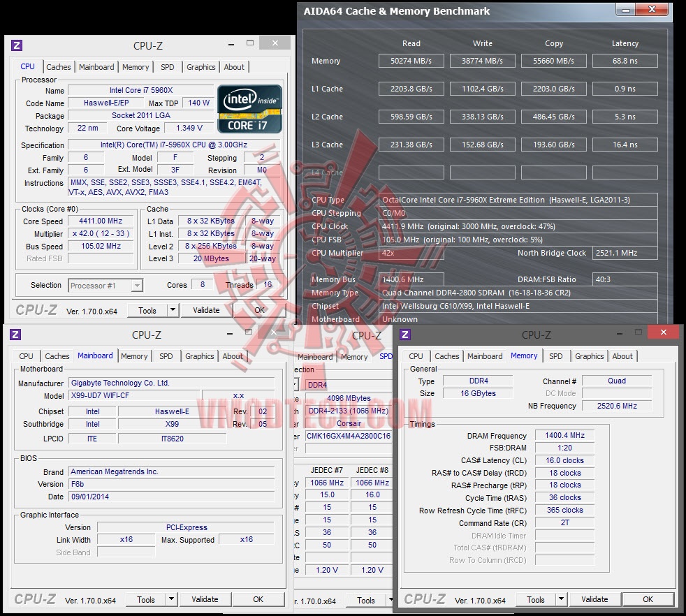Open the Memory tab in the Mainboard CPU-Z window
This screenshot has height=616, width=686.
(134, 356)
